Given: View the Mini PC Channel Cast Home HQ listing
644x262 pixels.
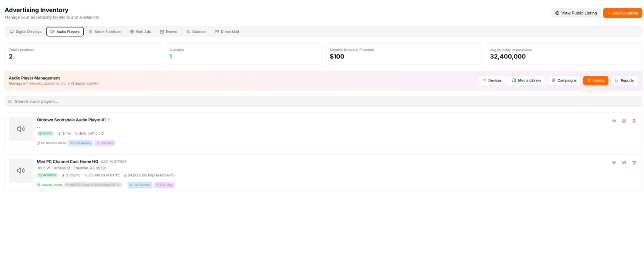Looking at the screenshot, I should (613, 163).
